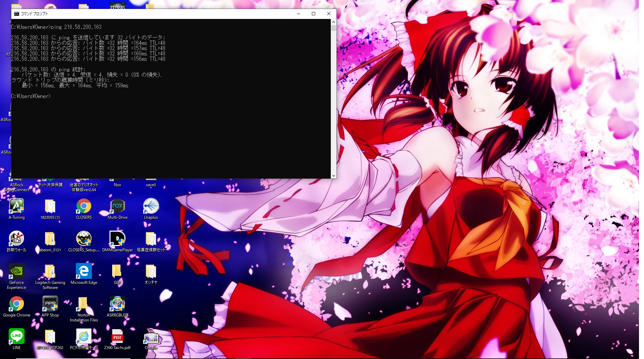Select the Z390 Taichi.pdf file

tap(117, 337)
